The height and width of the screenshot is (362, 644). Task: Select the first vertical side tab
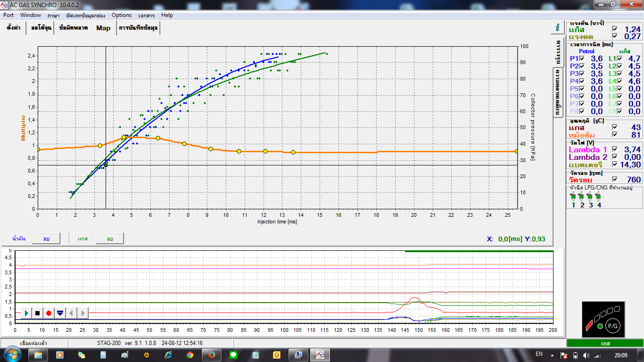pos(559,51)
